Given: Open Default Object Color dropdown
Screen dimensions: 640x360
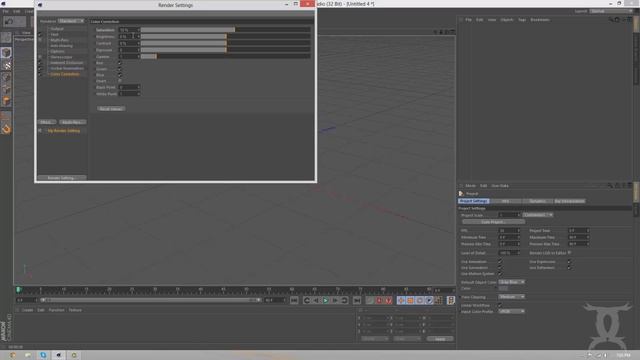Looking at the screenshot, I should (x=511, y=282).
